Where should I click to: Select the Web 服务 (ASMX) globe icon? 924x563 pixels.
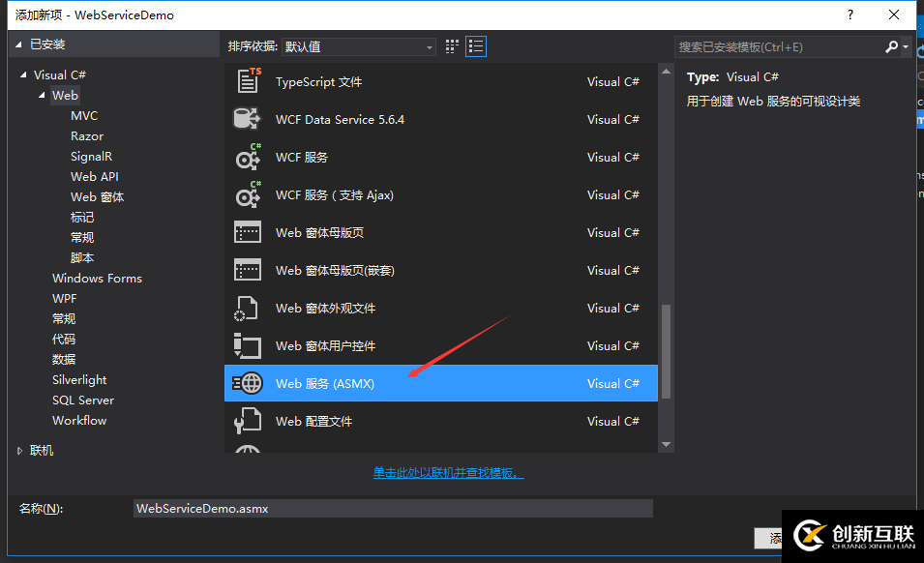[x=247, y=383]
